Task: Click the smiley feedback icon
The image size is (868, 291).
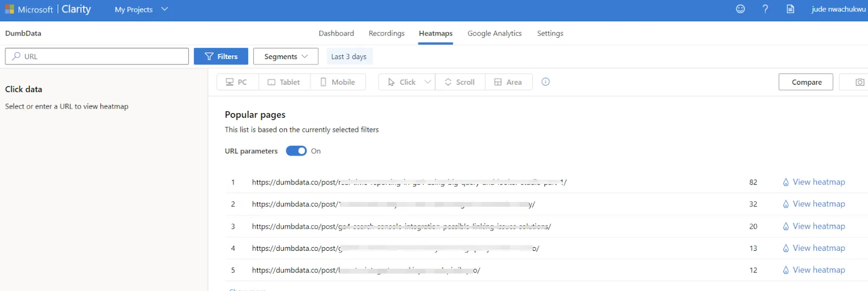Action: point(740,9)
